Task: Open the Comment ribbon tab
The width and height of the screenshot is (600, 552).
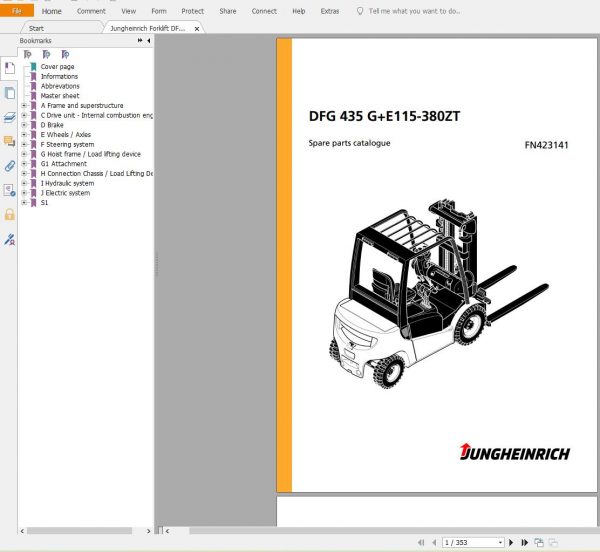Action: 91,11
